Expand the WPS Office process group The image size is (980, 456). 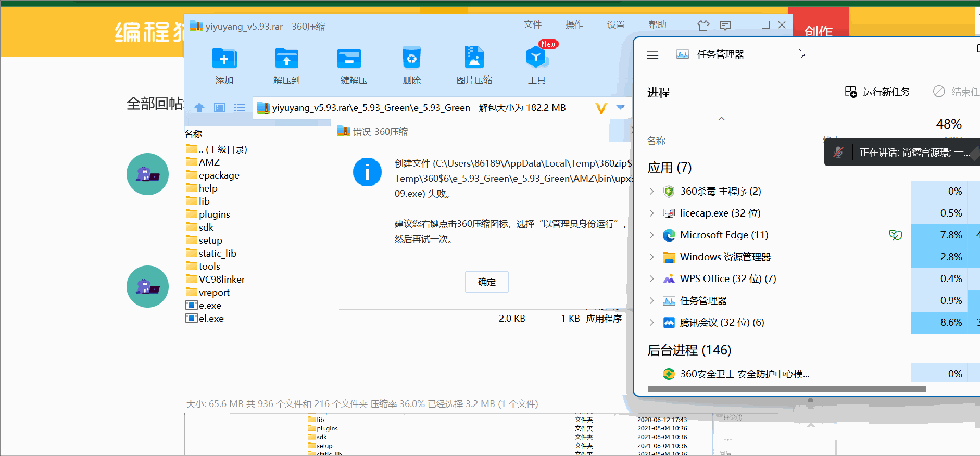point(651,279)
